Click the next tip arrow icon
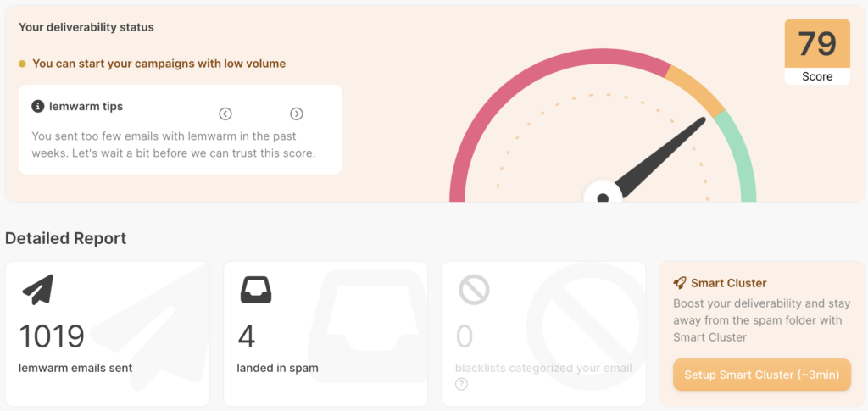This screenshot has width=868, height=411. (297, 114)
